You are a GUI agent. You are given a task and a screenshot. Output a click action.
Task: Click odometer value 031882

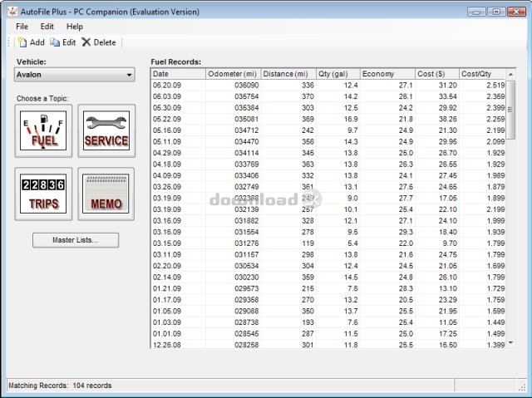point(246,221)
